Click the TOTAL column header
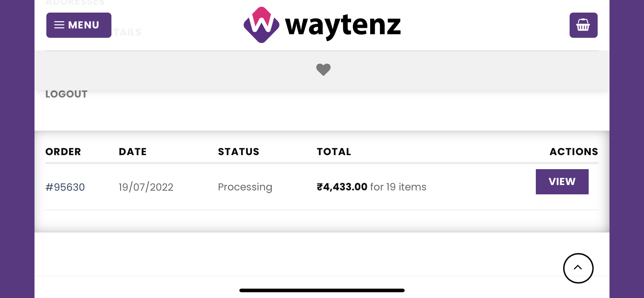Image resolution: width=644 pixels, height=298 pixels. pyautogui.click(x=334, y=152)
